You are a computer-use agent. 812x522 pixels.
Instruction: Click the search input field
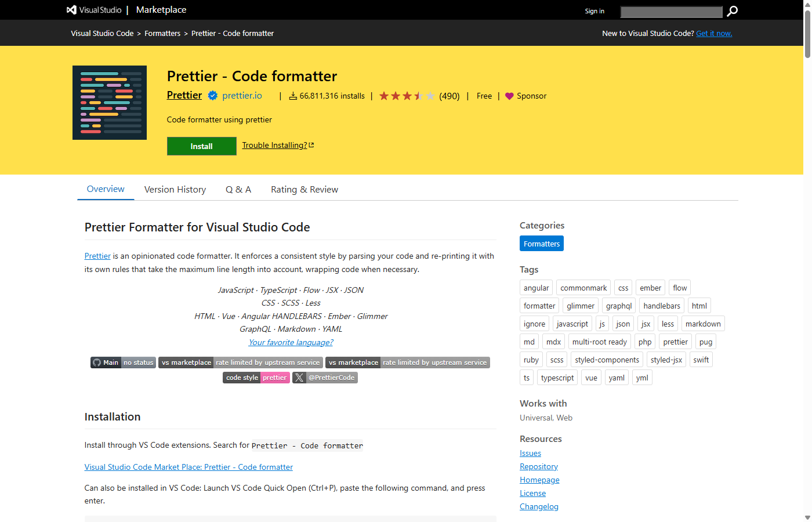671,12
